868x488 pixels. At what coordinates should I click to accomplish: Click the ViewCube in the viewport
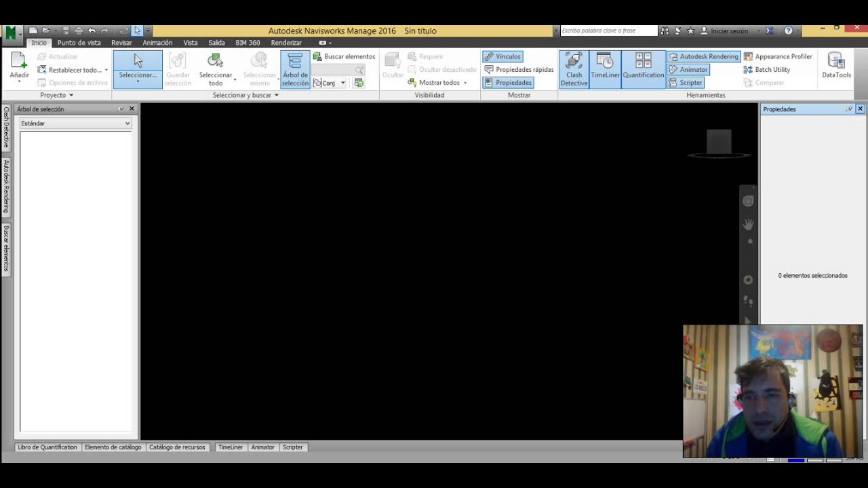719,142
